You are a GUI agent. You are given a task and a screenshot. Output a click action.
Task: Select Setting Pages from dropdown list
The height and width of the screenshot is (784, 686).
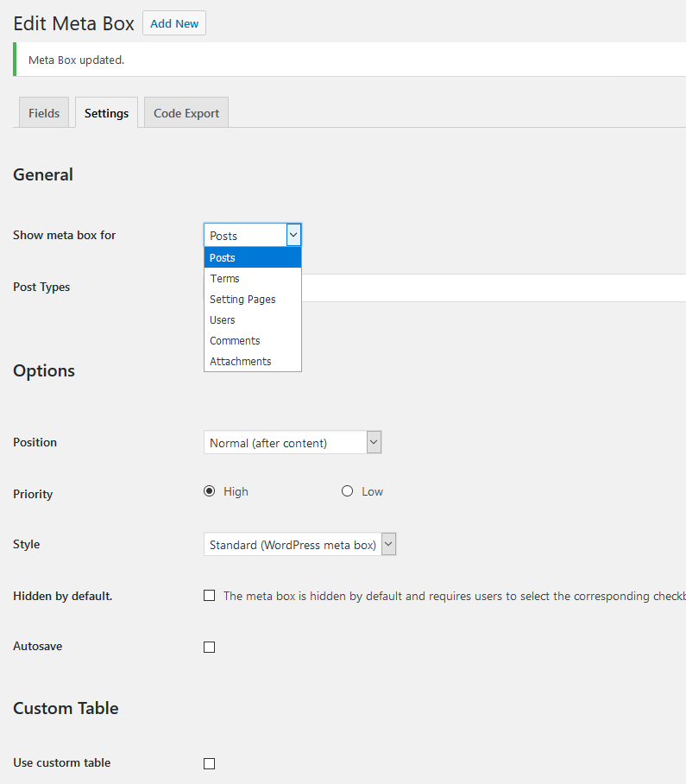[x=252, y=299]
